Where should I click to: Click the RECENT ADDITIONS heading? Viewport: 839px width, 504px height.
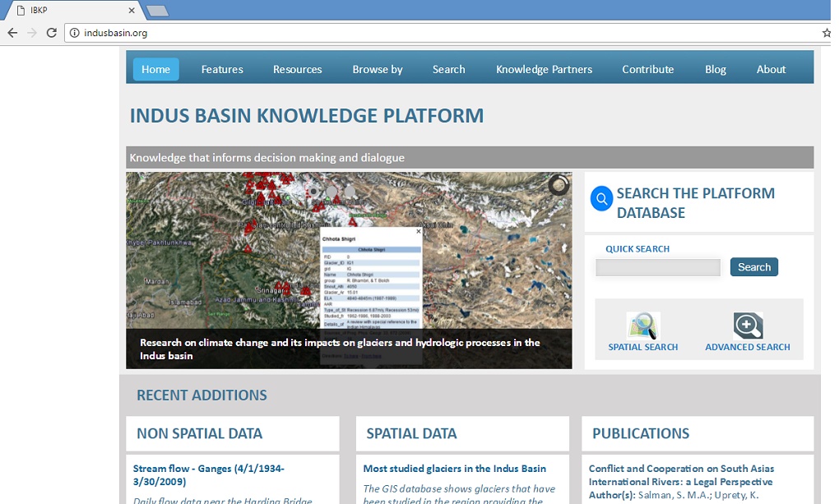point(202,395)
